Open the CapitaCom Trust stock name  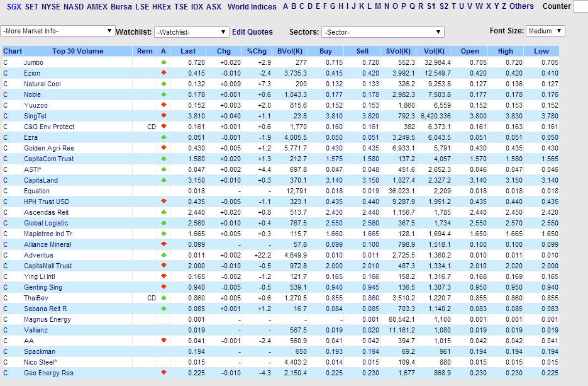pos(49,159)
